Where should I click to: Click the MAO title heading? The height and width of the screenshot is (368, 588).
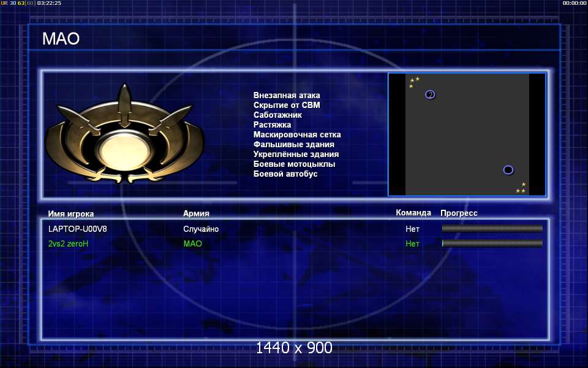click(61, 38)
